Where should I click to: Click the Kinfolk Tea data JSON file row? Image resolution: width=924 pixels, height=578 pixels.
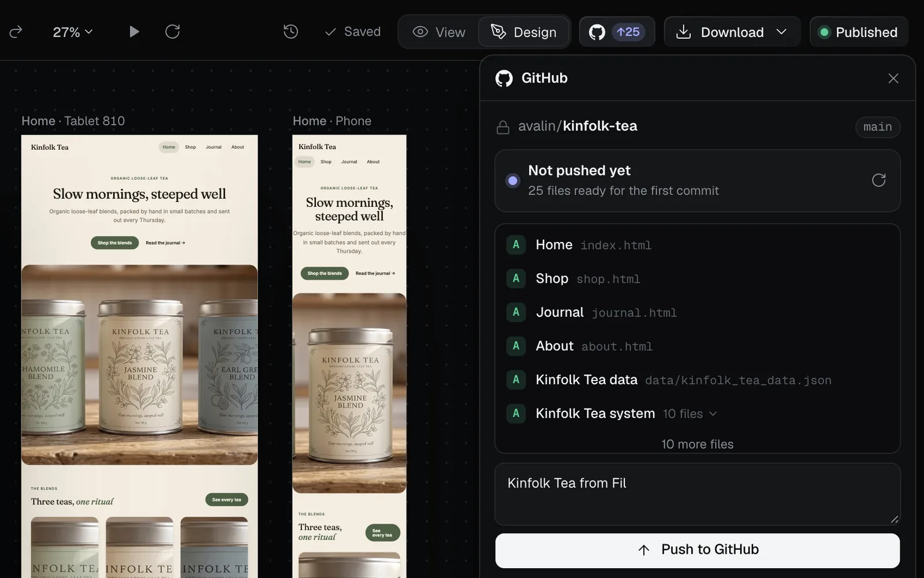(x=698, y=380)
